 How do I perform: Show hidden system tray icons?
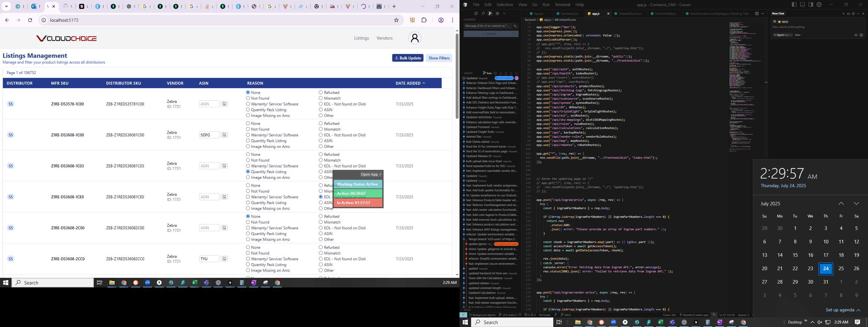(x=812, y=322)
